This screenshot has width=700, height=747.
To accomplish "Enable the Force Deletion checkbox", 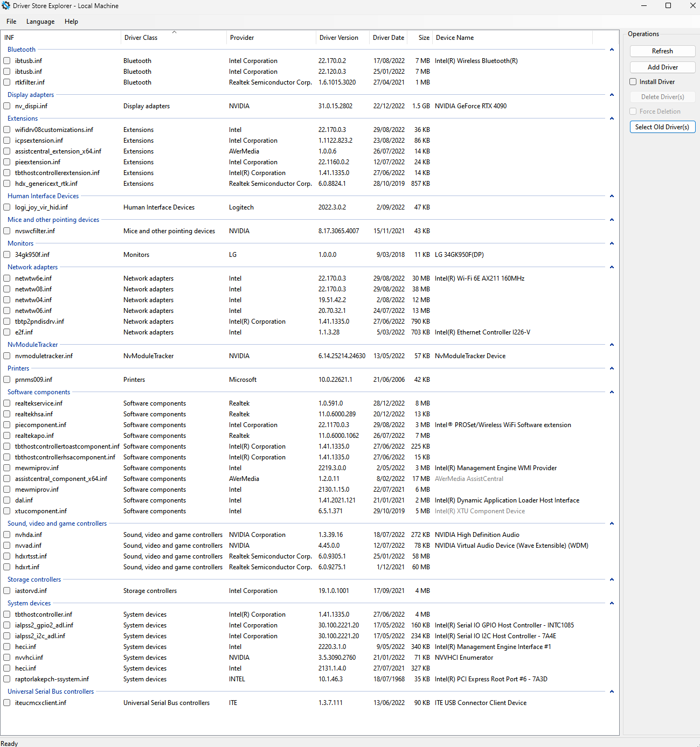I will (x=633, y=111).
